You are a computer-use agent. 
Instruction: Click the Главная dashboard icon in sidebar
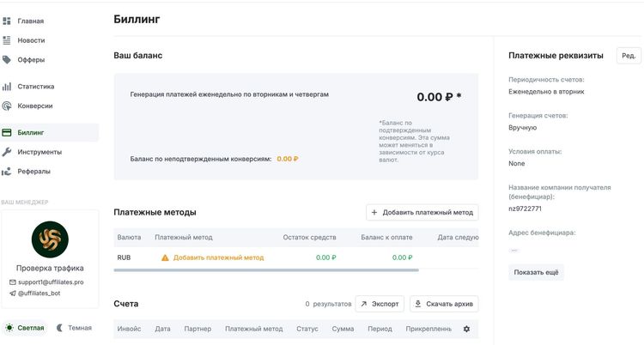coord(7,21)
